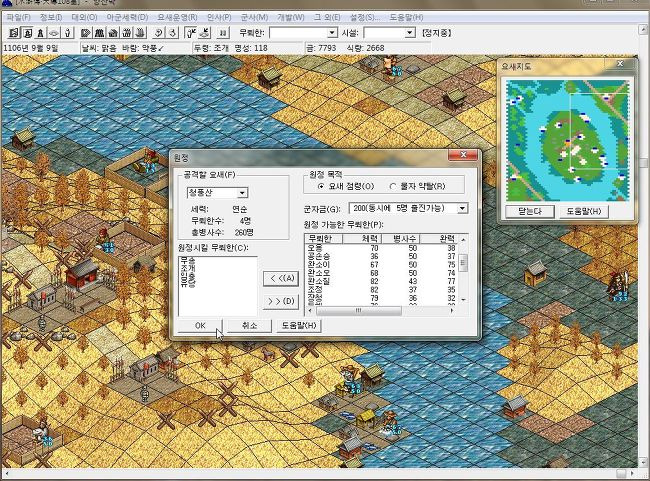
Task: Open the 대외(O) menu
Action: tap(84, 17)
